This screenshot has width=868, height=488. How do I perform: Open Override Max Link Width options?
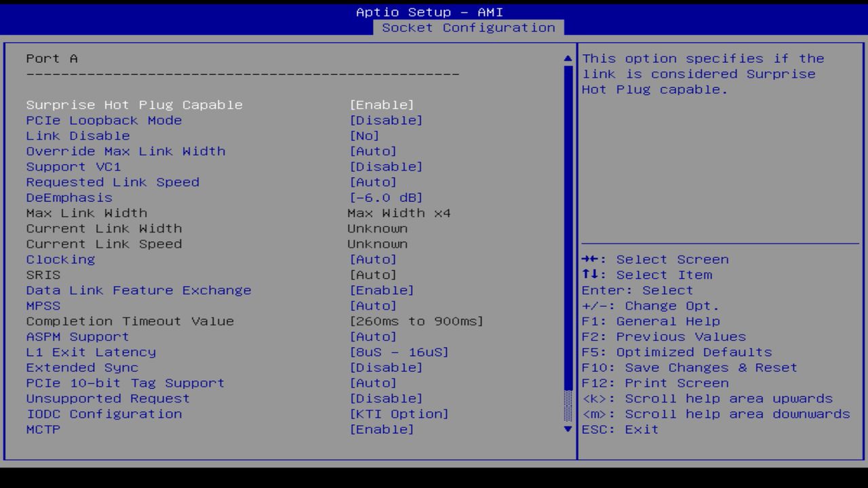[x=125, y=151]
